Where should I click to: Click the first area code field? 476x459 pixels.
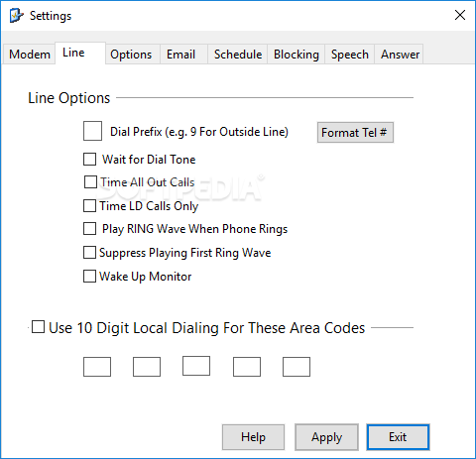[97, 367]
